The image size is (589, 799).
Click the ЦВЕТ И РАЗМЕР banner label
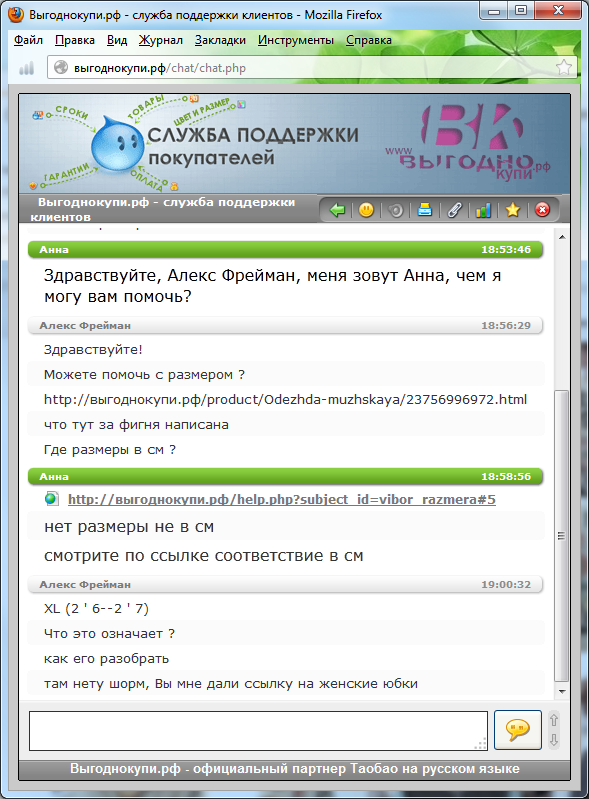[x=202, y=111]
